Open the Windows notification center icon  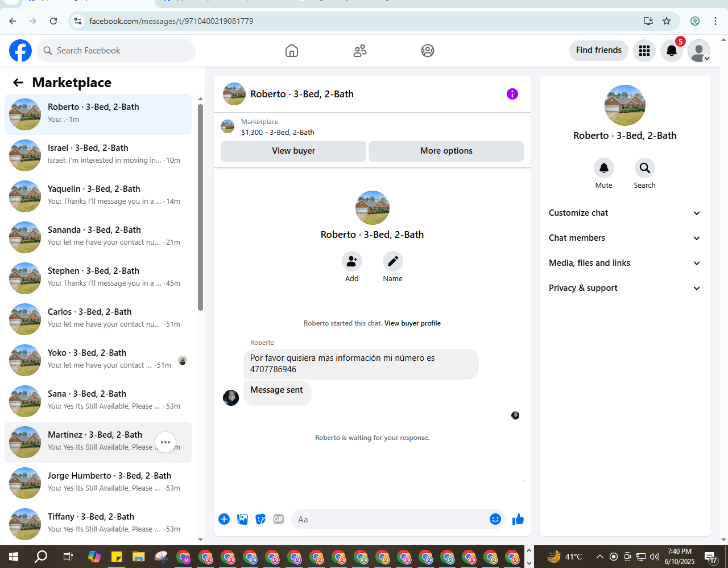(x=711, y=557)
